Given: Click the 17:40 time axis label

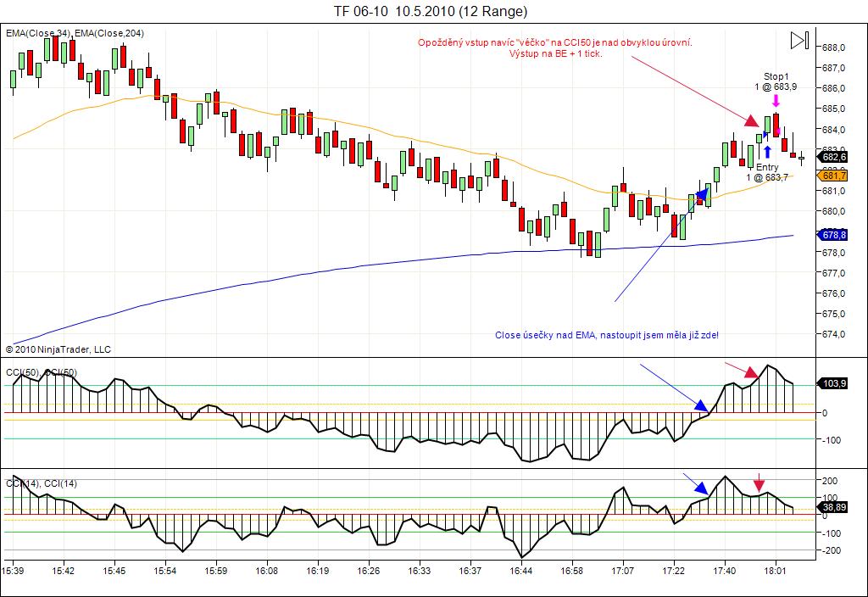Looking at the screenshot, I should point(725,571).
